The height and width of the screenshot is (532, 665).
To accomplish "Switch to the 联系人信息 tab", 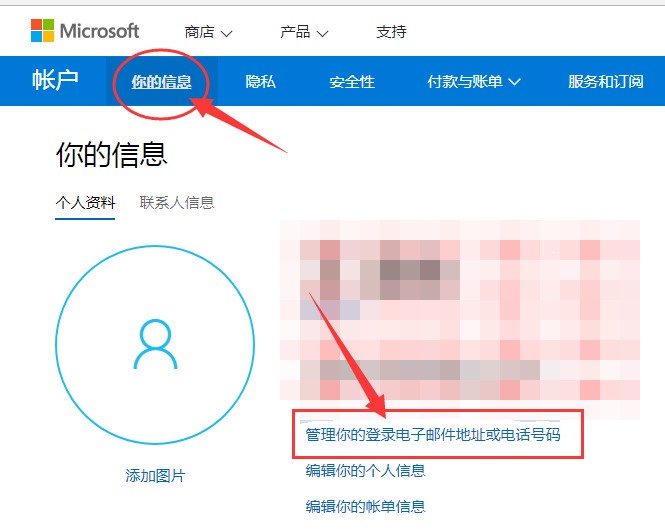I will click(177, 203).
